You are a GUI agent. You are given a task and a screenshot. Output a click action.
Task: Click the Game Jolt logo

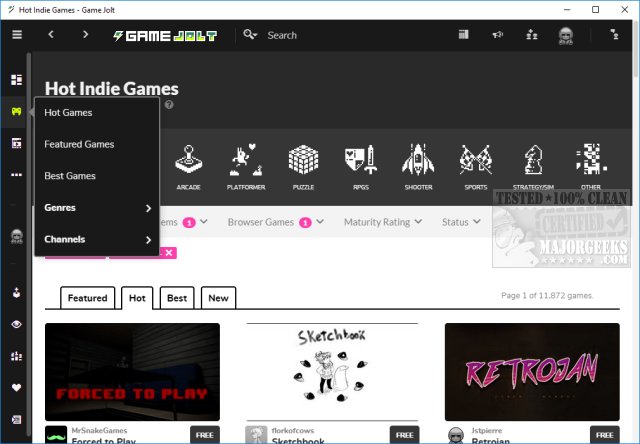pyautogui.click(x=165, y=36)
